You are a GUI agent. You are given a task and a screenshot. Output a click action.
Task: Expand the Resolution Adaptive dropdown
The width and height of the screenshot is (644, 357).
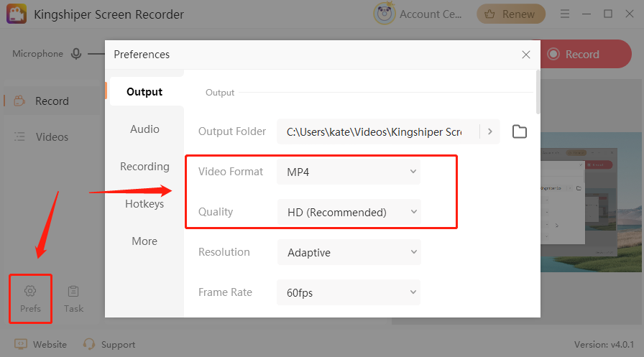(x=349, y=252)
